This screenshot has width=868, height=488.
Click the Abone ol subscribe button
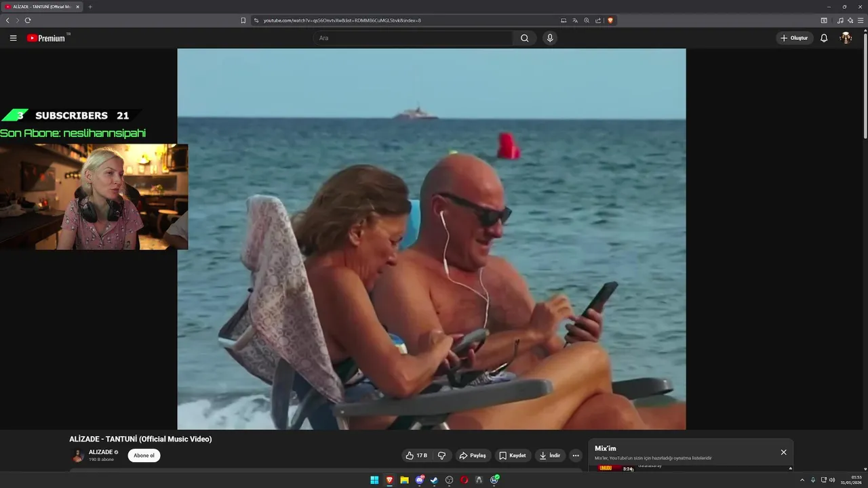click(144, 455)
